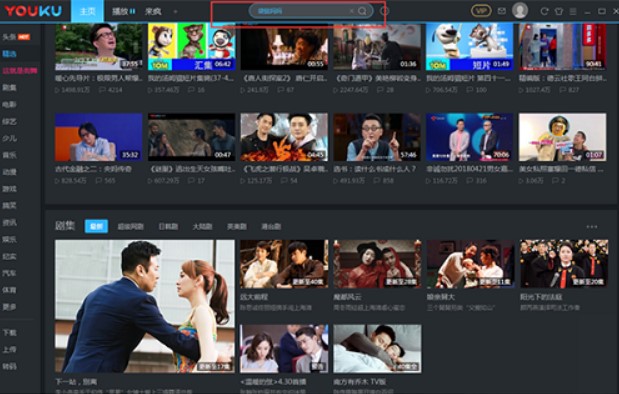Play the 90:41 video thumbnail
Screen dimensions: 619x394
[563, 47]
